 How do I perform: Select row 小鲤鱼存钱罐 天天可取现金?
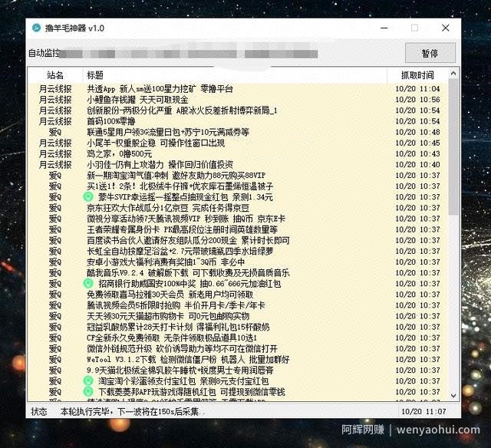click(x=238, y=100)
